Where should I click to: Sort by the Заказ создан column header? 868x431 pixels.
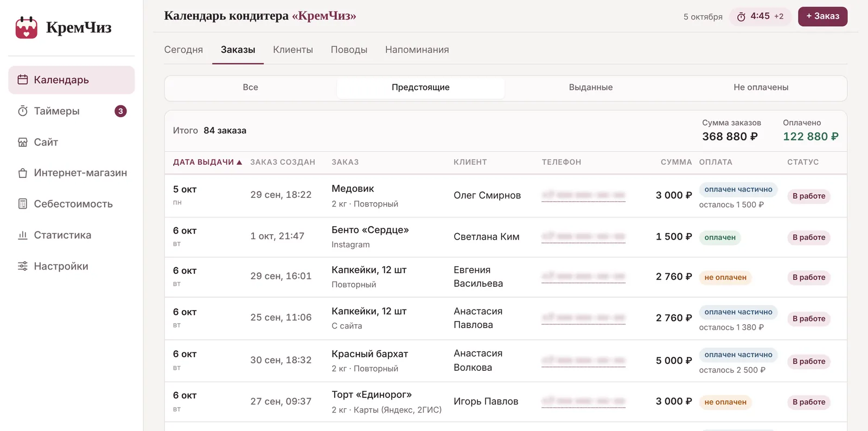(x=283, y=162)
